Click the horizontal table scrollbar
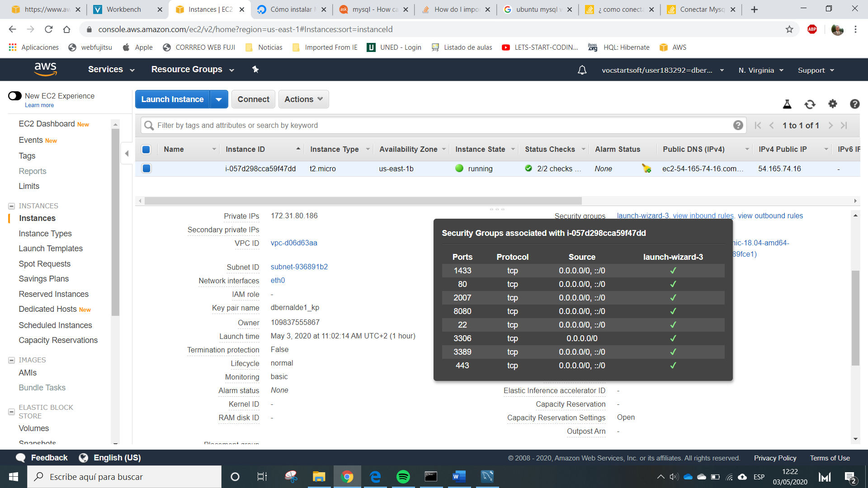868x488 pixels. pos(363,201)
